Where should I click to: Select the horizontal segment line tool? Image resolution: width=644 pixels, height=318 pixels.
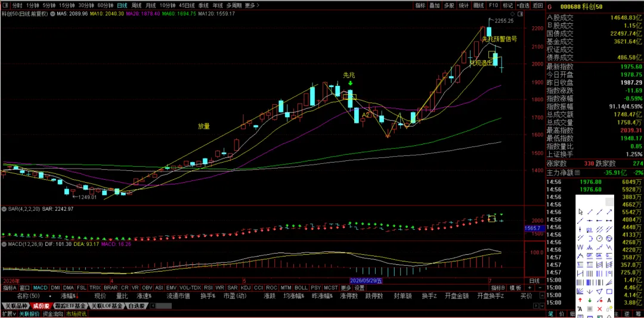(x=609, y=221)
